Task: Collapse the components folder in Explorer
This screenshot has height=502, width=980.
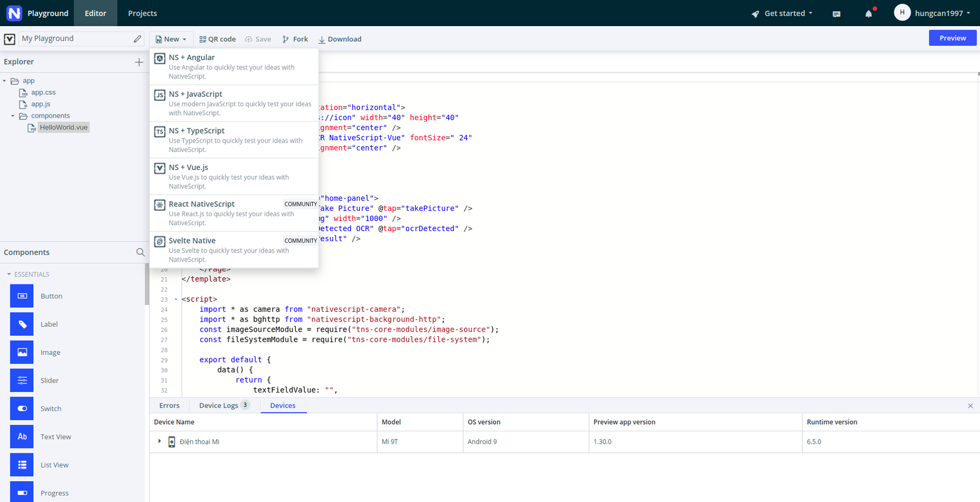Action: coord(13,116)
